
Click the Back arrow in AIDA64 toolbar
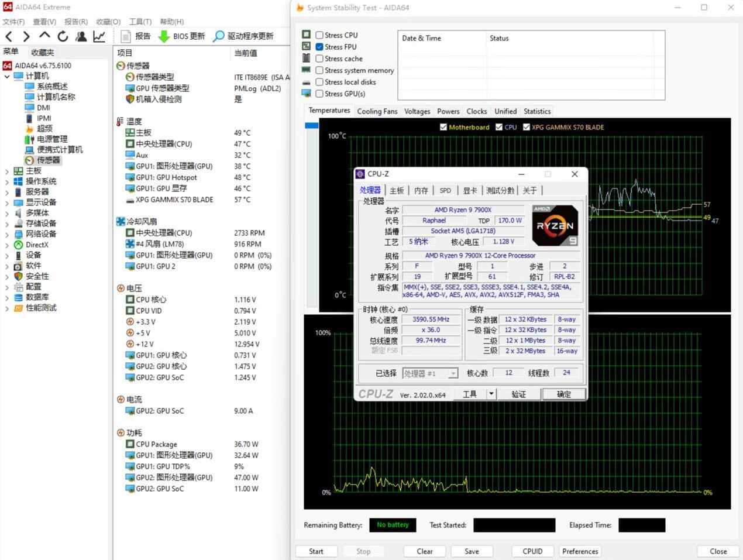pyautogui.click(x=9, y=37)
